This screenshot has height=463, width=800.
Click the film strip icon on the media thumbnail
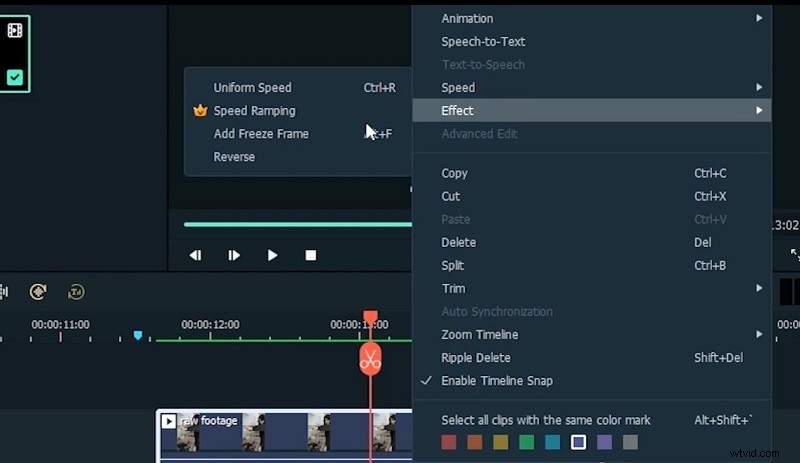coord(15,31)
